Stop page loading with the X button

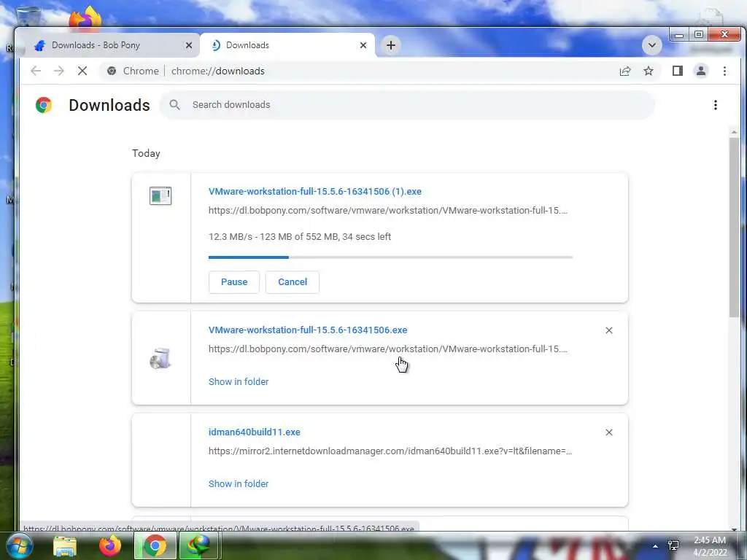[82, 71]
